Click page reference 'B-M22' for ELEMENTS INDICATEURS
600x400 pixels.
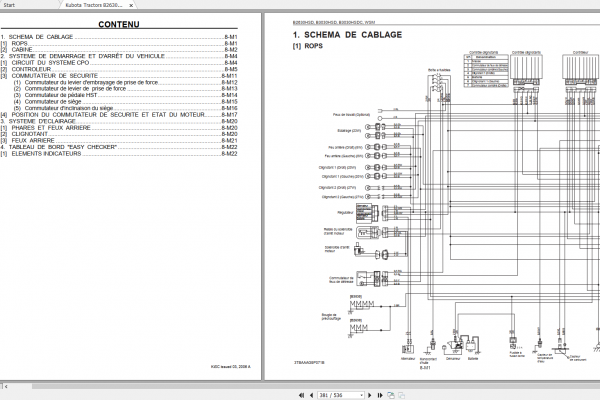tap(230, 153)
